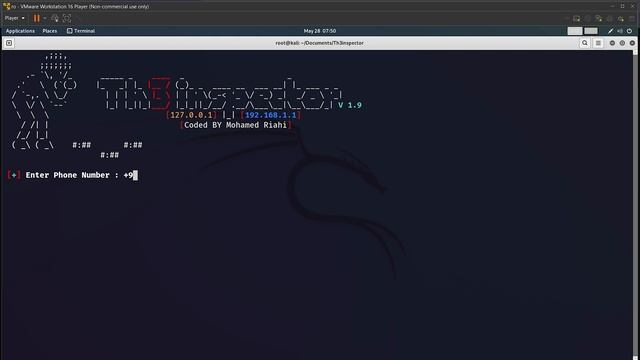Open the Places menu
The image size is (640, 360).
[x=50, y=31]
